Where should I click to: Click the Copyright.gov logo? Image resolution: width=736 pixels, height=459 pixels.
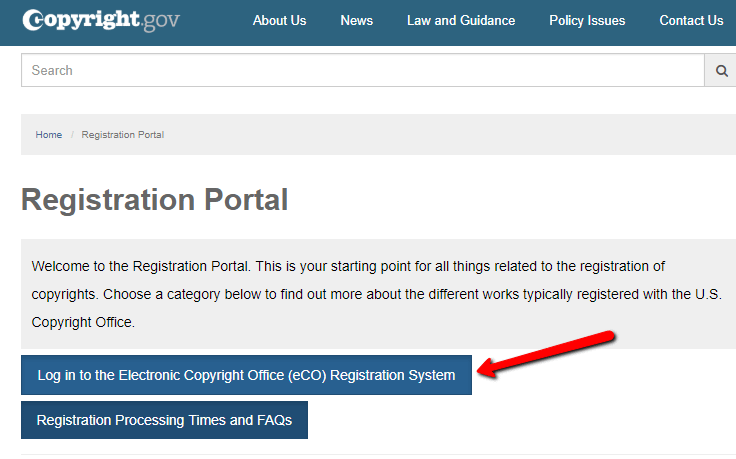[101, 20]
